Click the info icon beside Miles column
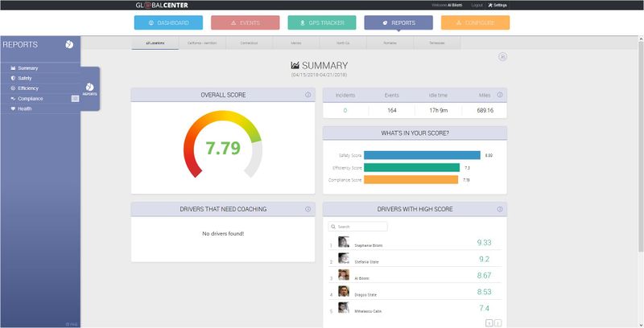 [500, 95]
